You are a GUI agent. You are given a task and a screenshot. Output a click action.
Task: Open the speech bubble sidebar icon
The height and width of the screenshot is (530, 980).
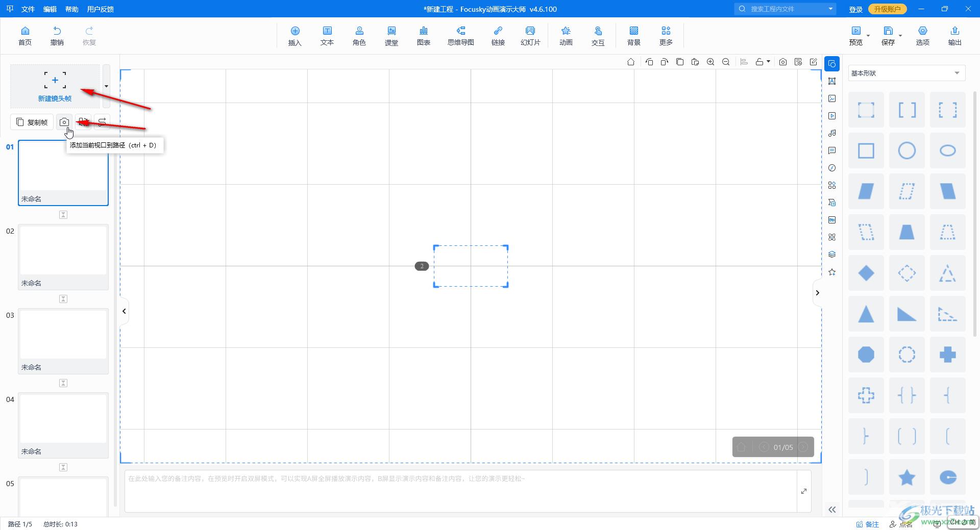click(832, 150)
